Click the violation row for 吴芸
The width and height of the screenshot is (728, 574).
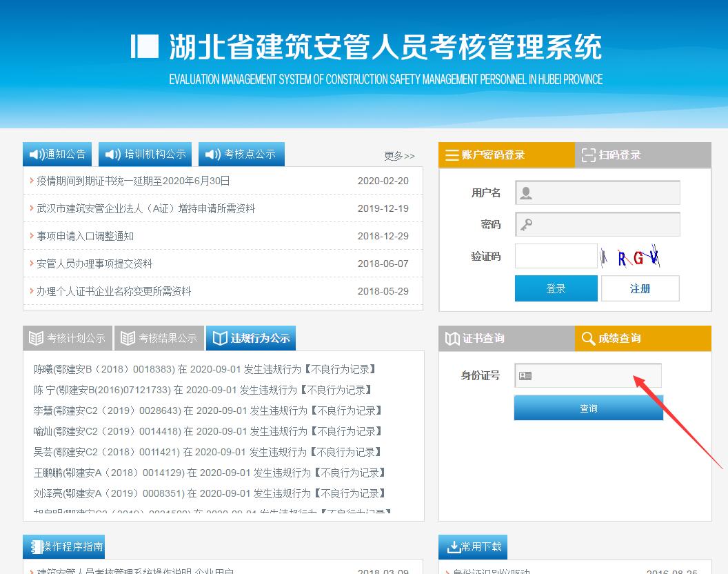point(208,452)
